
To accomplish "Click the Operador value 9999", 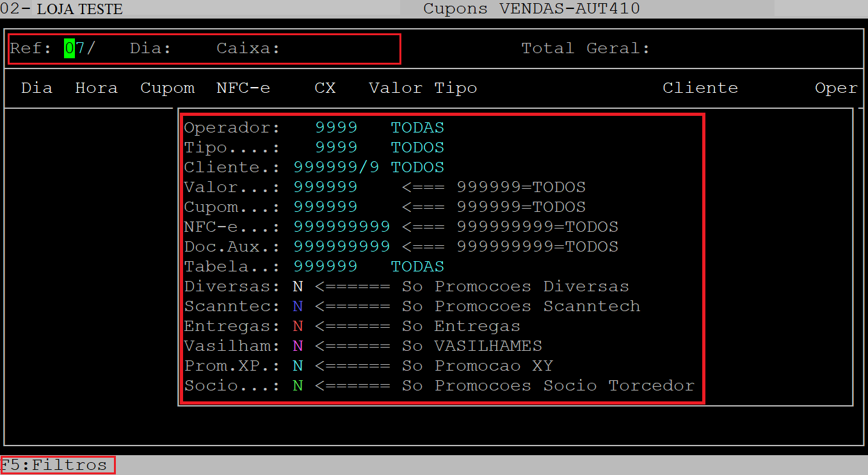I will [336, 127].
